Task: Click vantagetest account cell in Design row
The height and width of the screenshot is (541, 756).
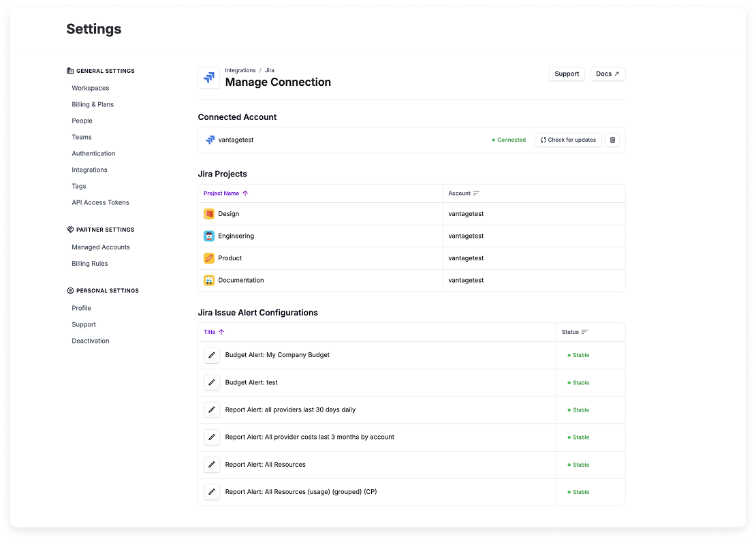Action: [x=466, y=214]
